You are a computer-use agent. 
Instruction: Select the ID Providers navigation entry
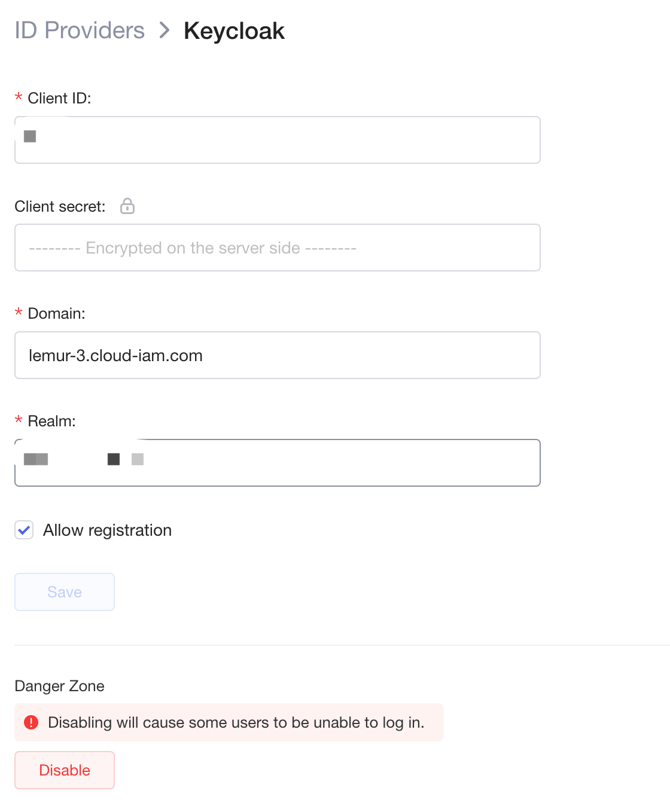(x=80, y=30)
